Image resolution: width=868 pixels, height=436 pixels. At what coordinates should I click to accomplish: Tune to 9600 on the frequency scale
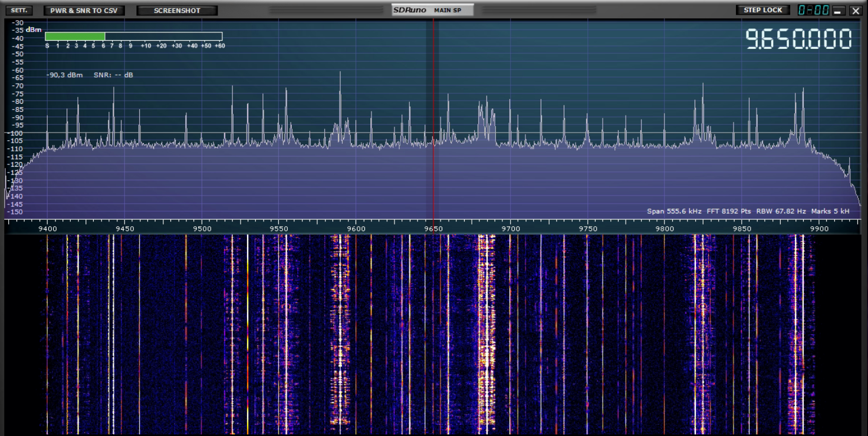[x=356, y=228]
